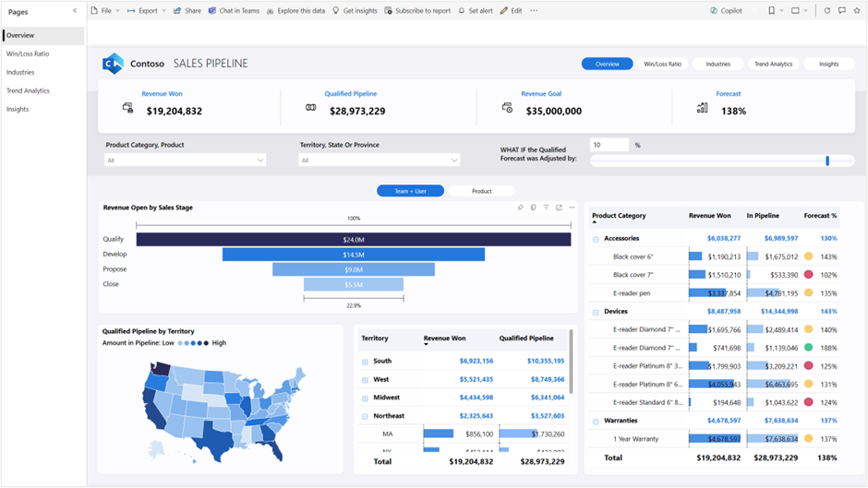868x488 pixels.
Task: Click the Qualified Pipeline card icon
Action: tap(311, 107)
